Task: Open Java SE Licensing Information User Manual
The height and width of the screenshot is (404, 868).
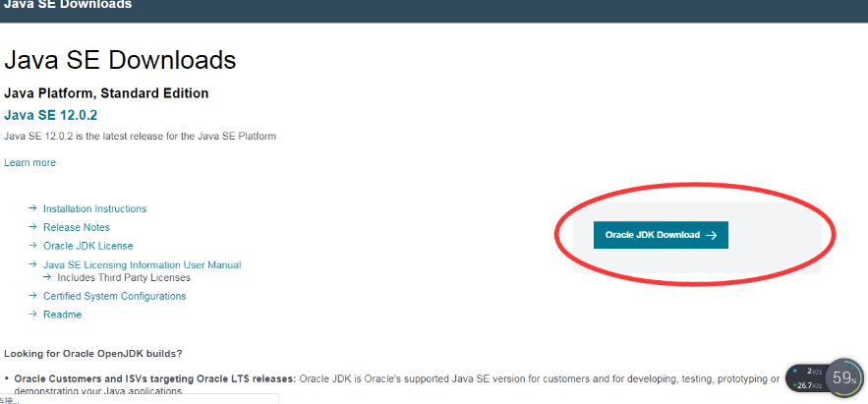Action: pyautogui.click(x=143, y=265)
